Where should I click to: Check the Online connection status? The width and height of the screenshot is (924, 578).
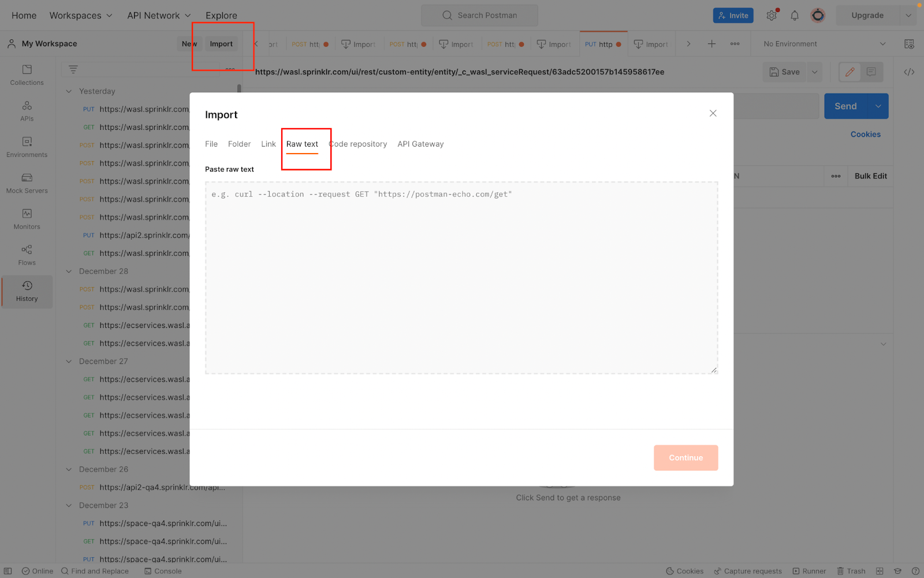pyautogui.click(x=38, y=571)
